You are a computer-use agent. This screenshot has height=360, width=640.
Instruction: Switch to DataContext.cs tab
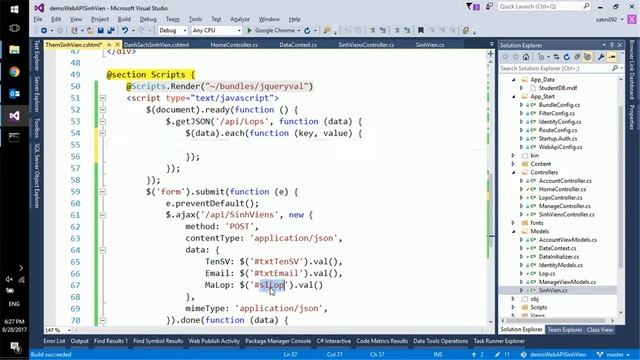tap(298, 45)
